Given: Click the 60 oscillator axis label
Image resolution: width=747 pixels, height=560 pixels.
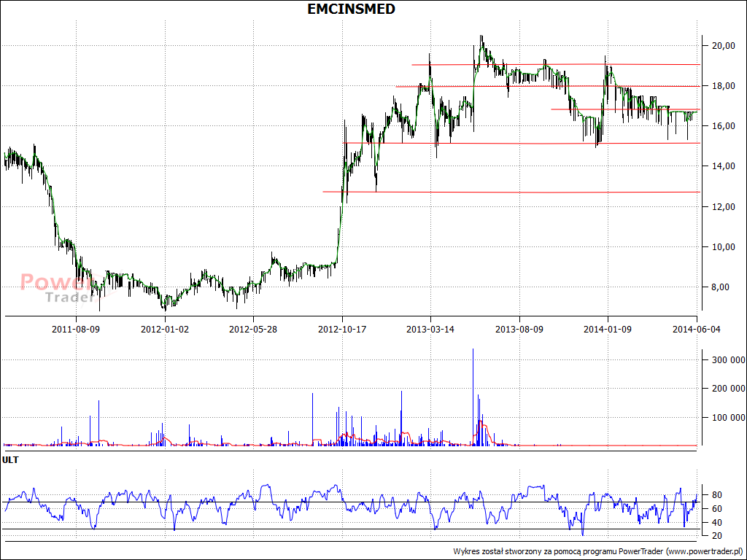Looking at the screenshot, I should (716, 509).
